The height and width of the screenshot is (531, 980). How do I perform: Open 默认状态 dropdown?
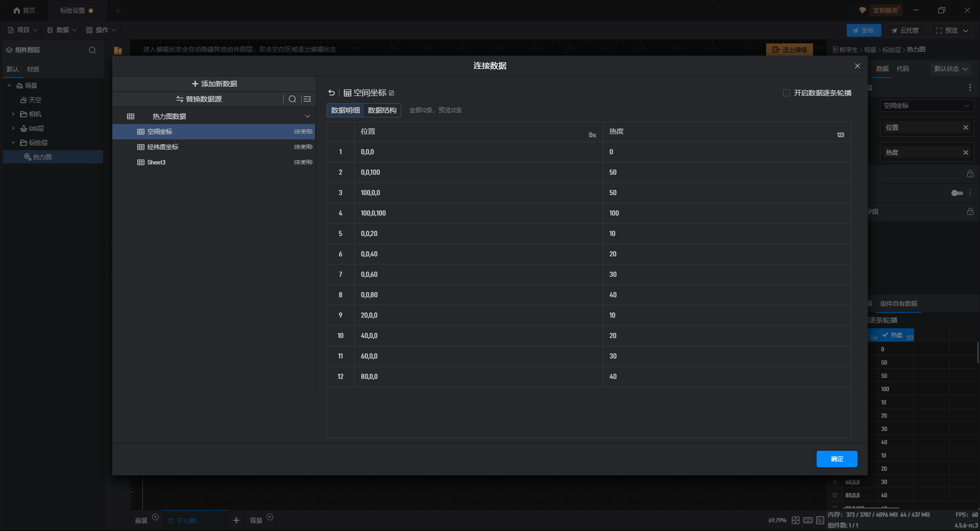pos(951,69)
